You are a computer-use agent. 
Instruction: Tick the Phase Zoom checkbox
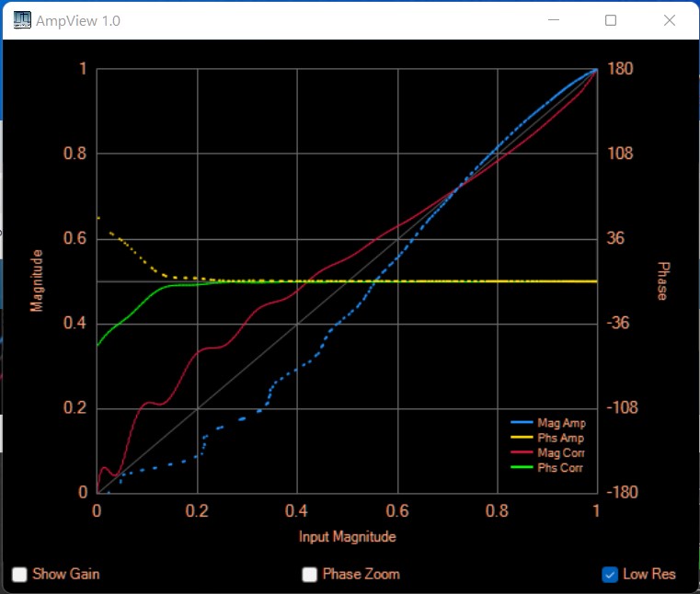coord(310,575)
